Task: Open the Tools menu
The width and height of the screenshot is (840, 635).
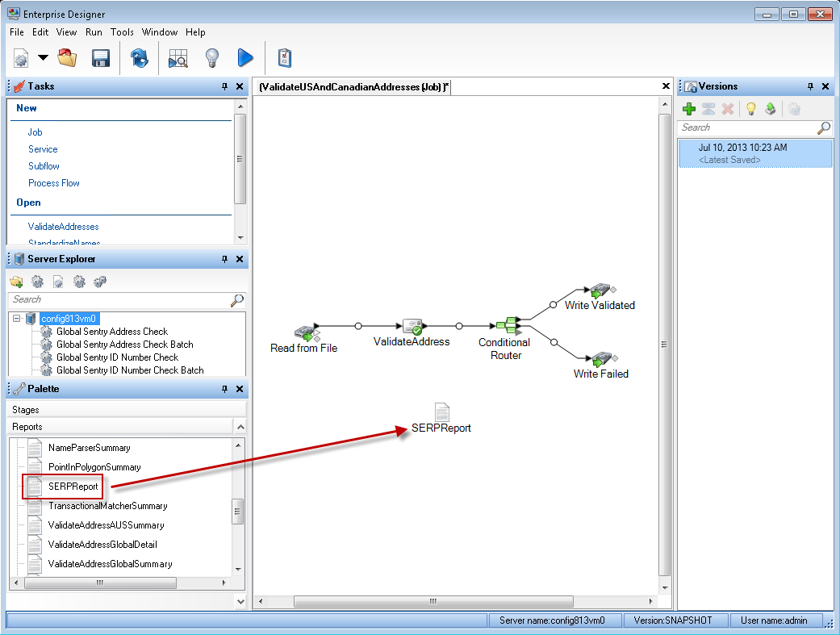Action: [x=122, y=32]
